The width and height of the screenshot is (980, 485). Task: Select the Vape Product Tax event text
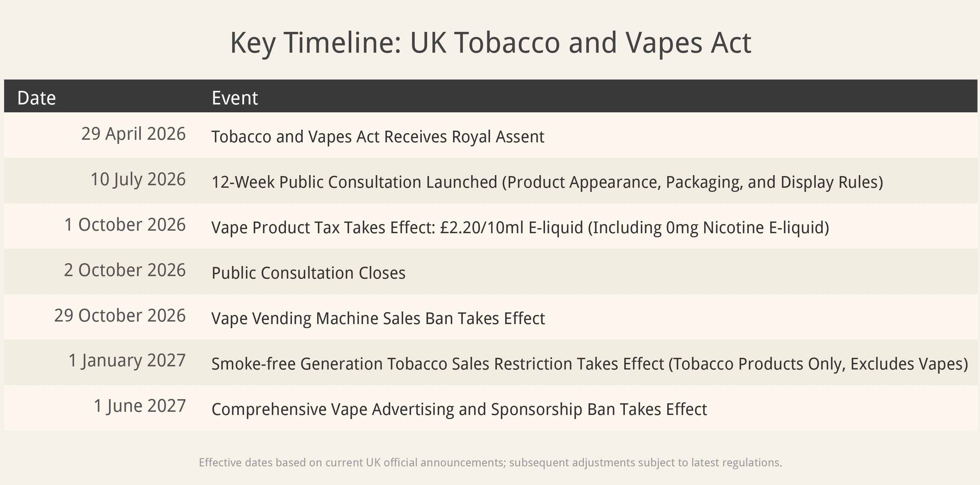tap(520, 228)
